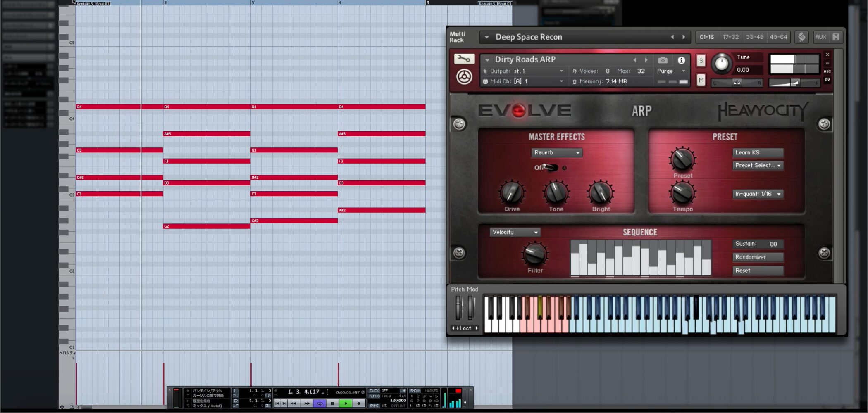Switch to 17-32 rack page tab
This screenshot has width=868, height=413.
point(730,37)
